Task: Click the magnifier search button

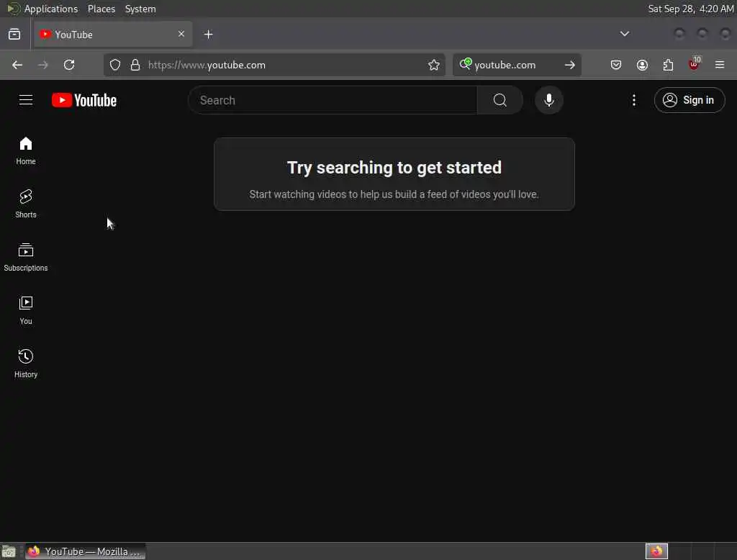Action: (x=499, y=100)
